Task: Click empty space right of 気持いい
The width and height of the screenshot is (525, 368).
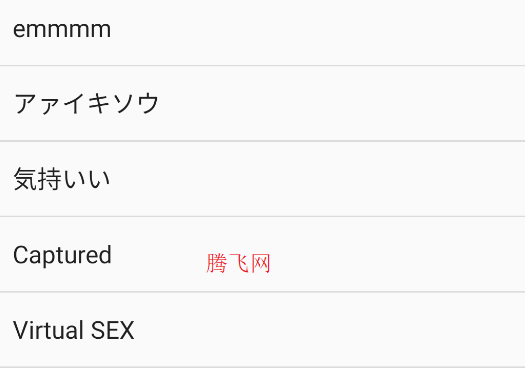Action: (318, 179)
